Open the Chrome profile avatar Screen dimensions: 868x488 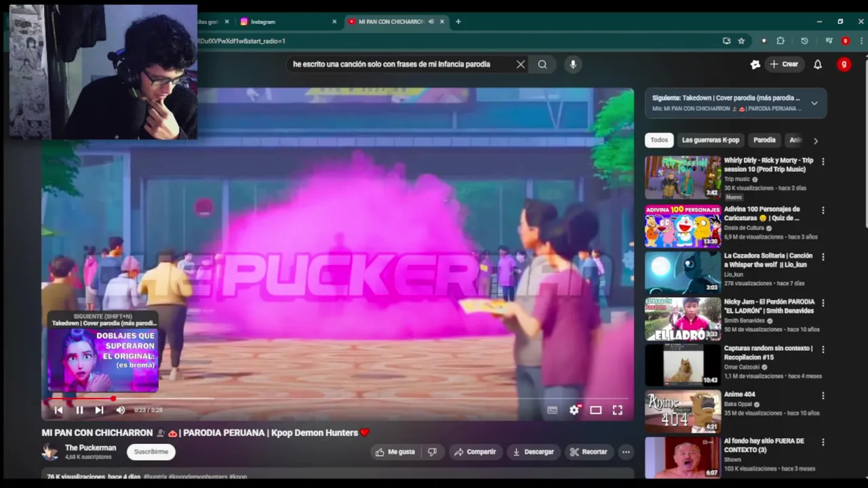845,41
